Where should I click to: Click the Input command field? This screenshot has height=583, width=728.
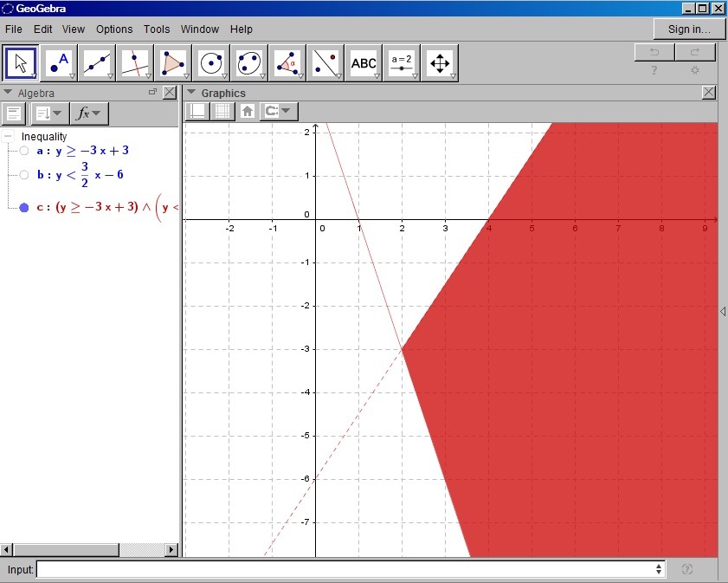(x=346, y=569)
